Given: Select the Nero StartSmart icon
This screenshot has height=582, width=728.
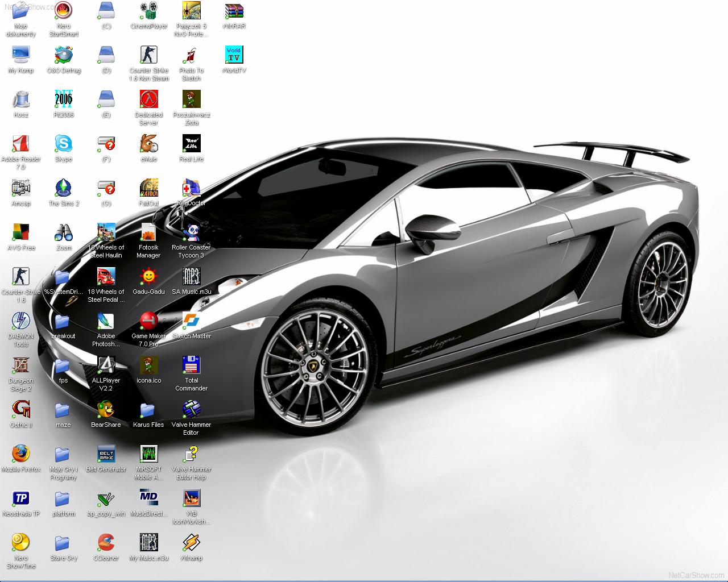Looking at the screenshot, I should tap(64, 11).
